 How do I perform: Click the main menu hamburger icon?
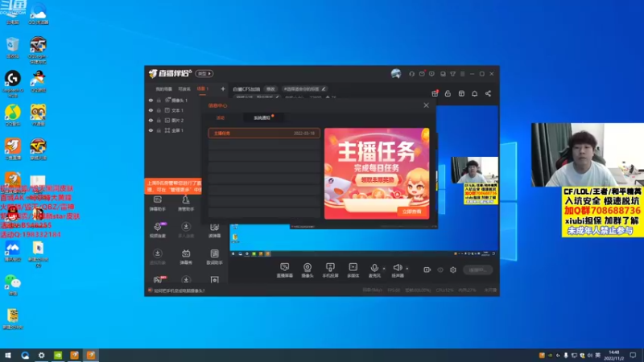pyautogui.click(x=462, y=74)
